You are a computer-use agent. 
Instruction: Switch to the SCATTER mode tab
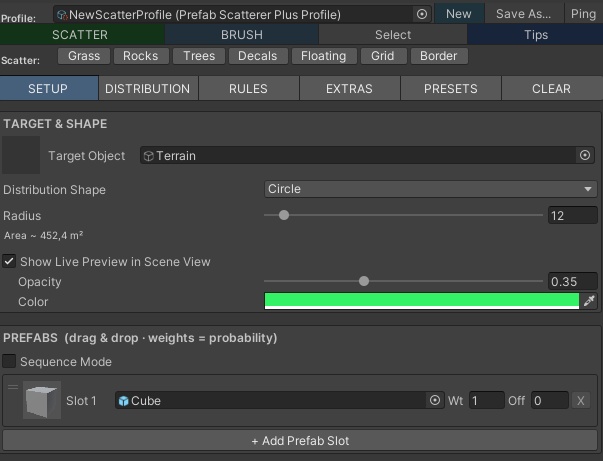(x=82, y=35)
